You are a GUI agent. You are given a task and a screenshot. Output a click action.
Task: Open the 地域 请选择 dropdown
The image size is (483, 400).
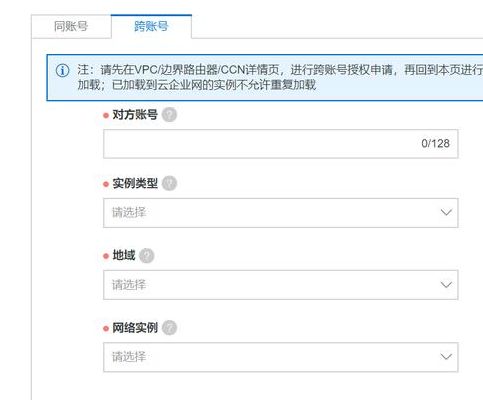click(x=281, y=285)
